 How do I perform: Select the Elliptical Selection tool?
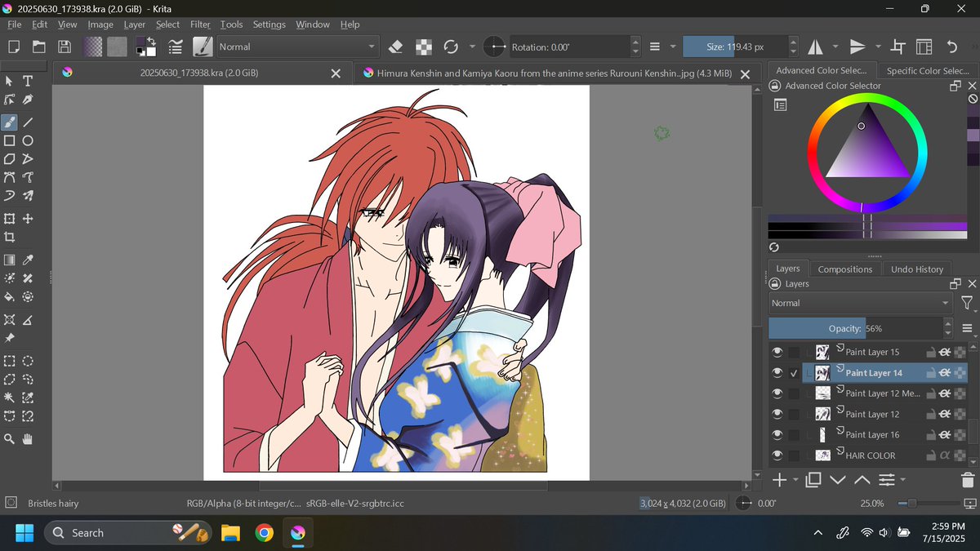28,361
